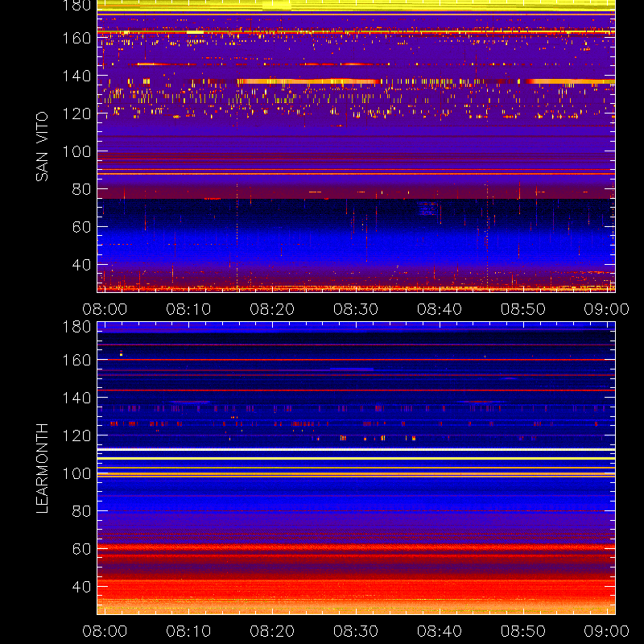Click the 08:00 time label under the San Vito plot
This screenshot has width=644, height=644.
(x=105, y=309)
